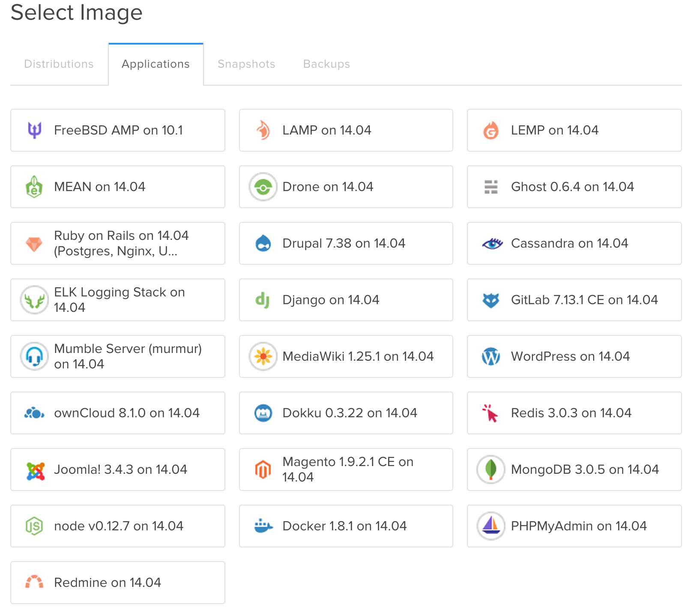Choose Magento 1.9.2.1 CE on 14.04 label
Viewport: 694px width, 616px height.
pos(348,469)
